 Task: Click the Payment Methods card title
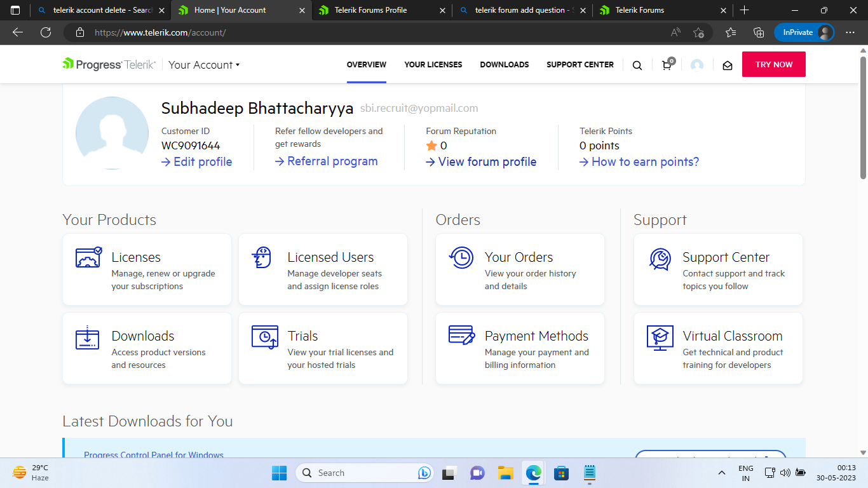tap(536, 336)
